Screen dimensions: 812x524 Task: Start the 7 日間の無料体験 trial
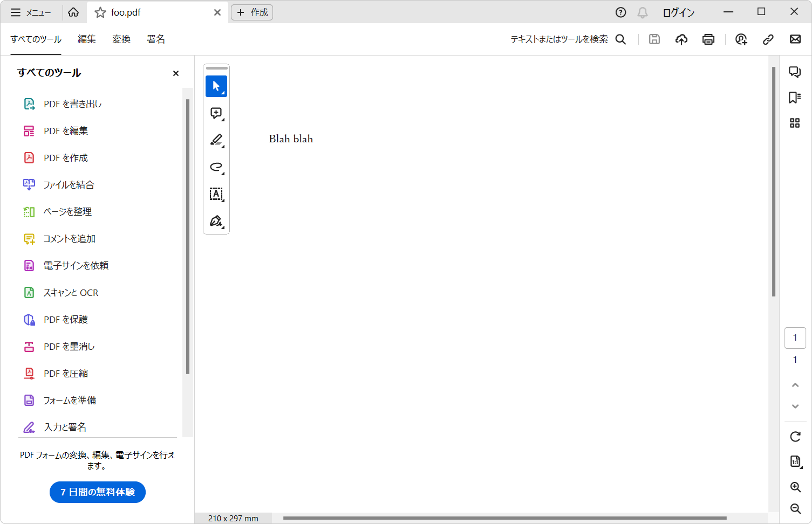click(x=98, y=492)
